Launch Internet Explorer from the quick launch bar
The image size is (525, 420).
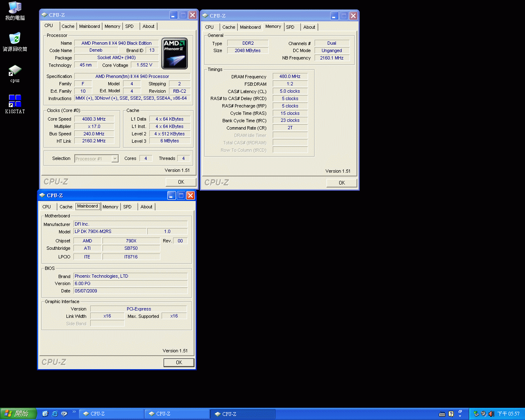pyautogui.click(x=55, y=414)
